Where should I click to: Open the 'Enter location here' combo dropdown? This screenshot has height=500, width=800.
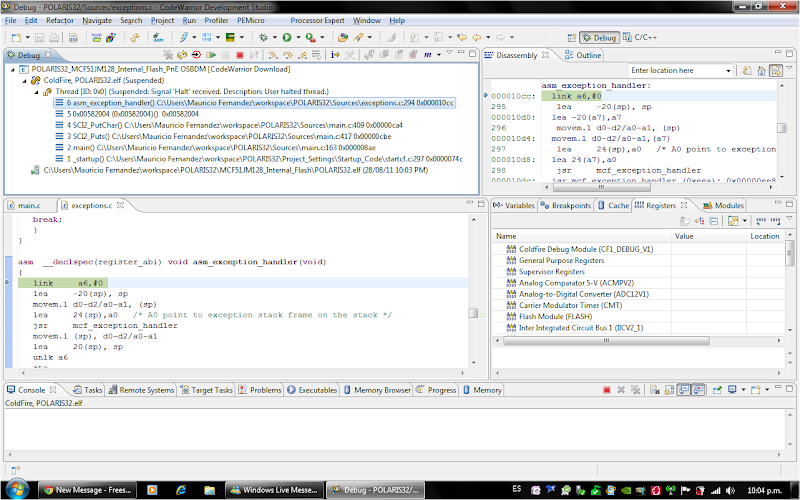[727, 71]
